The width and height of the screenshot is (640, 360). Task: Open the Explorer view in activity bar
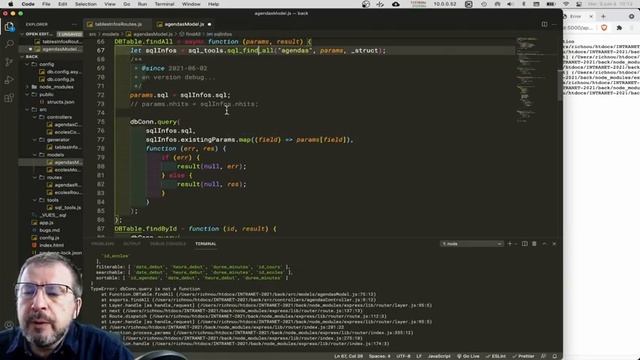pos(9,27)
